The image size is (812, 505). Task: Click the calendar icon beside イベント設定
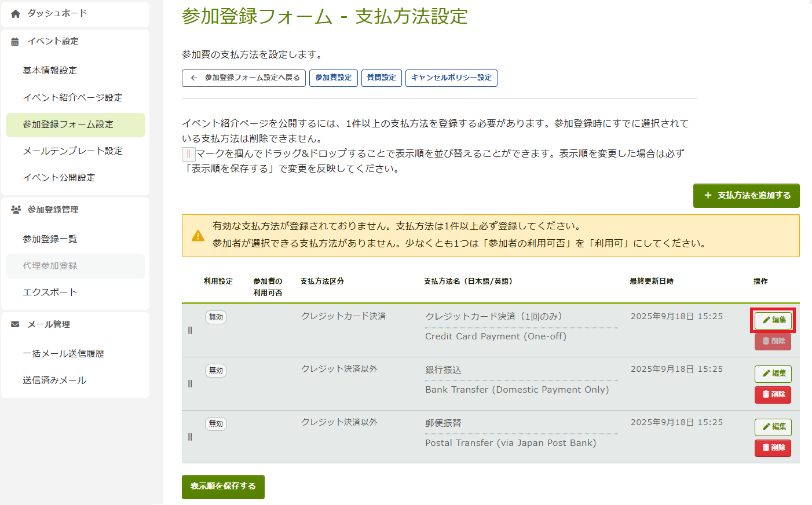click(15, 42)
